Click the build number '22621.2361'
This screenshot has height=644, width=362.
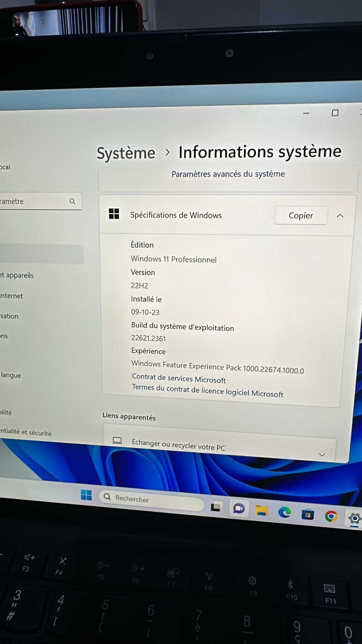tap(148, 338)
